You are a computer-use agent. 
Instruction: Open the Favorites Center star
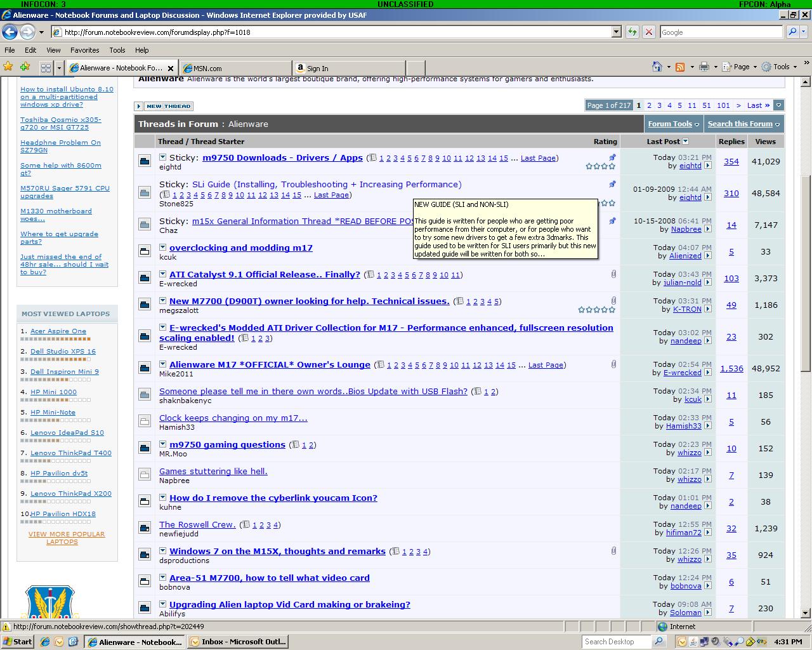(8, 67)
